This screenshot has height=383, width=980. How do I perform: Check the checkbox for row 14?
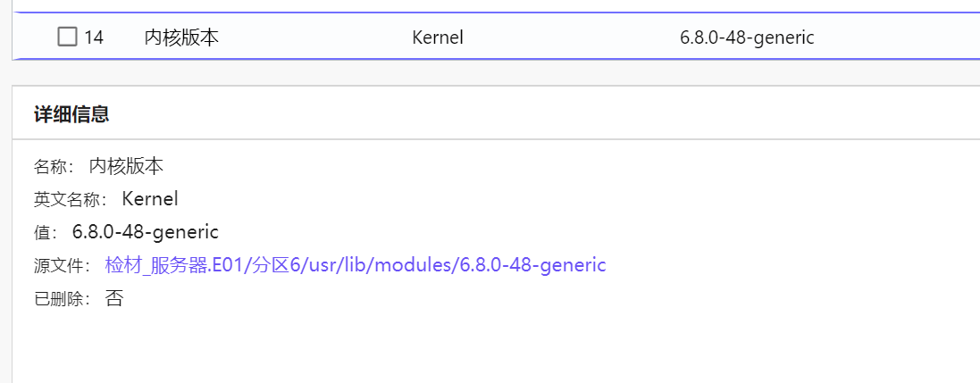pyautogui.click(x=67, y=37)
